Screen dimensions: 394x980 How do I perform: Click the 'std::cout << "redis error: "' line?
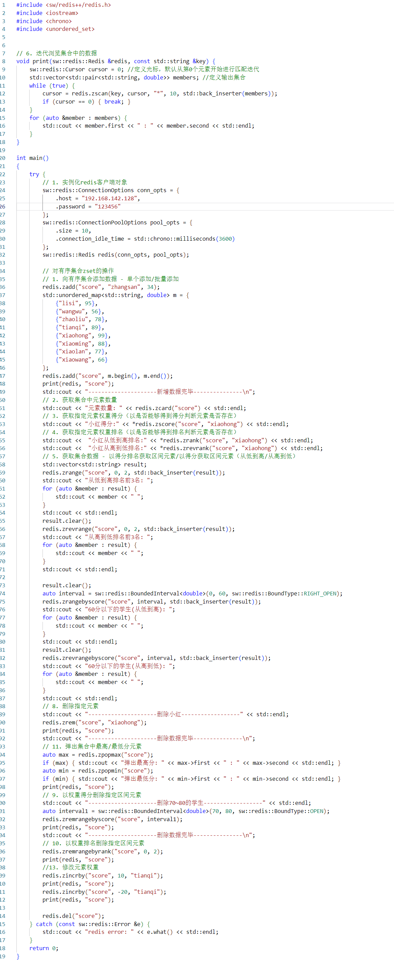tap(130, 932)
